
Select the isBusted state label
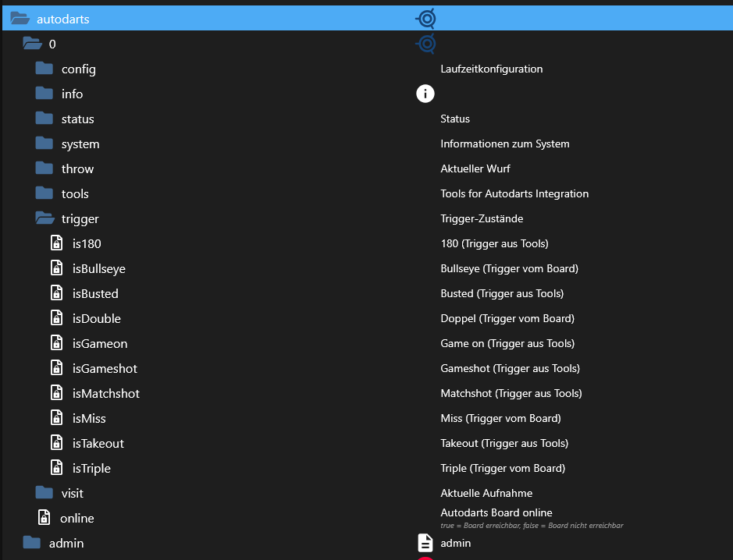pyautogui.click(x=95, y=294)
